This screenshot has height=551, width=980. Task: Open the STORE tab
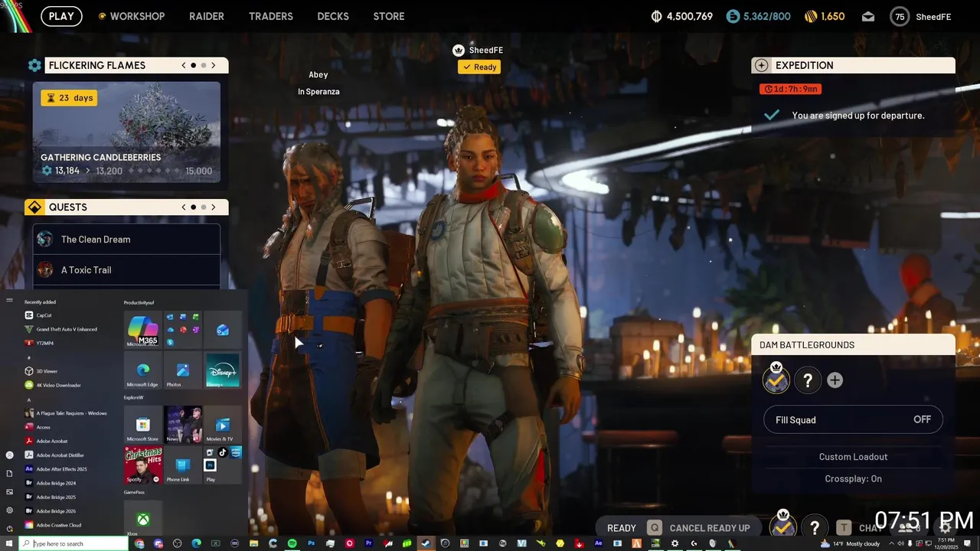tap(389, 16)
